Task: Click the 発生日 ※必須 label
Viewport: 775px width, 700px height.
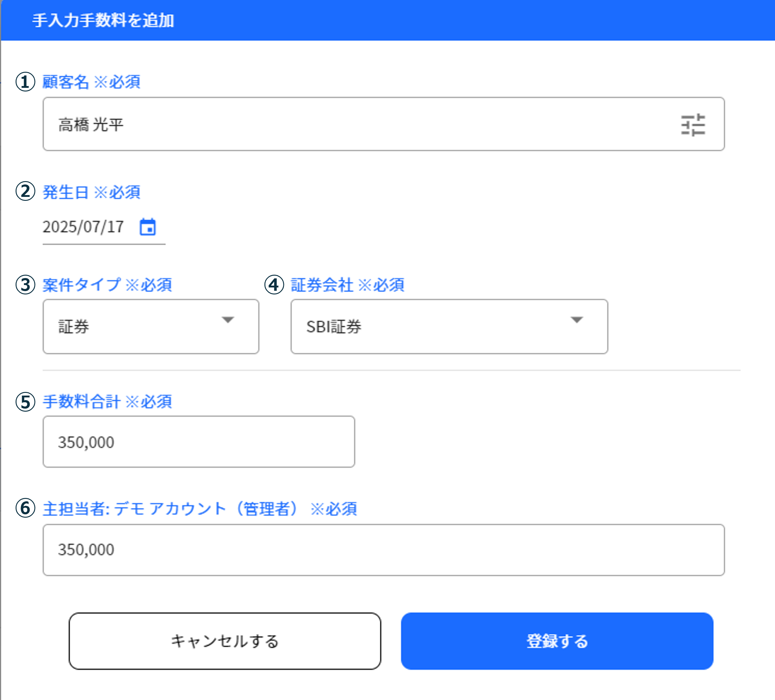Action: coord(92,192)
